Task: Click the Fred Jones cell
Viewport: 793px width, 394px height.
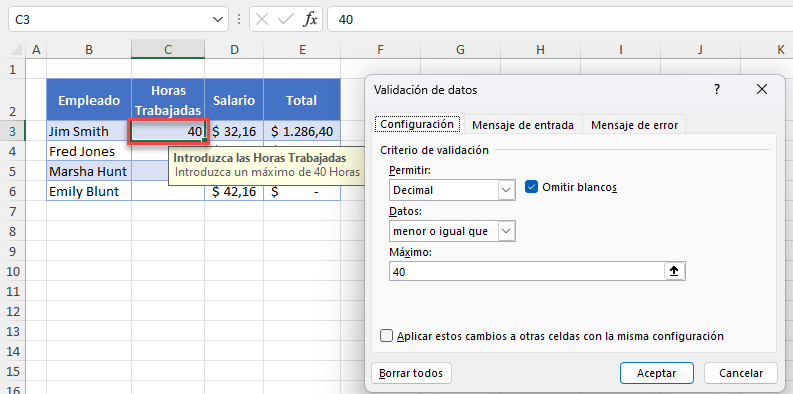Action: (89, 151)
